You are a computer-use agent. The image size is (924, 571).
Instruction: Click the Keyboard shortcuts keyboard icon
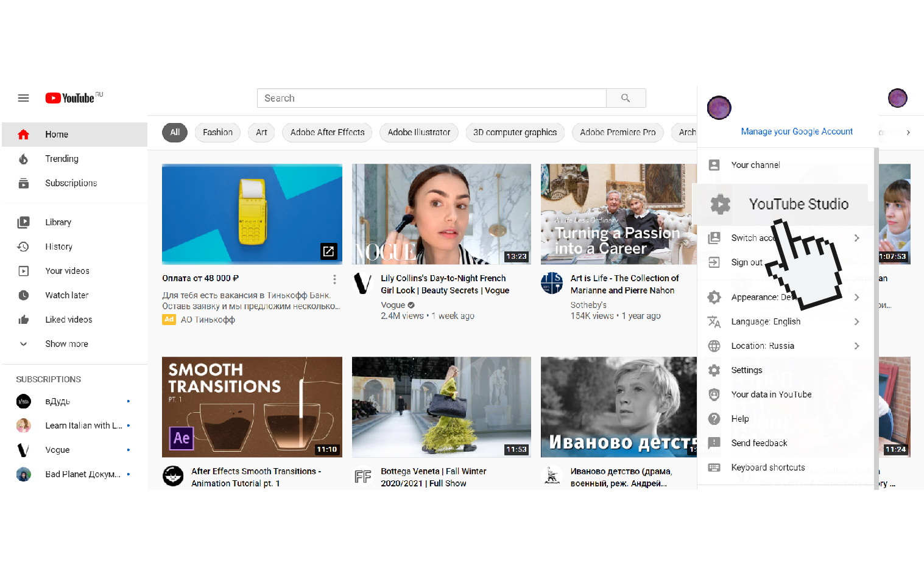[x=714, y=468]
